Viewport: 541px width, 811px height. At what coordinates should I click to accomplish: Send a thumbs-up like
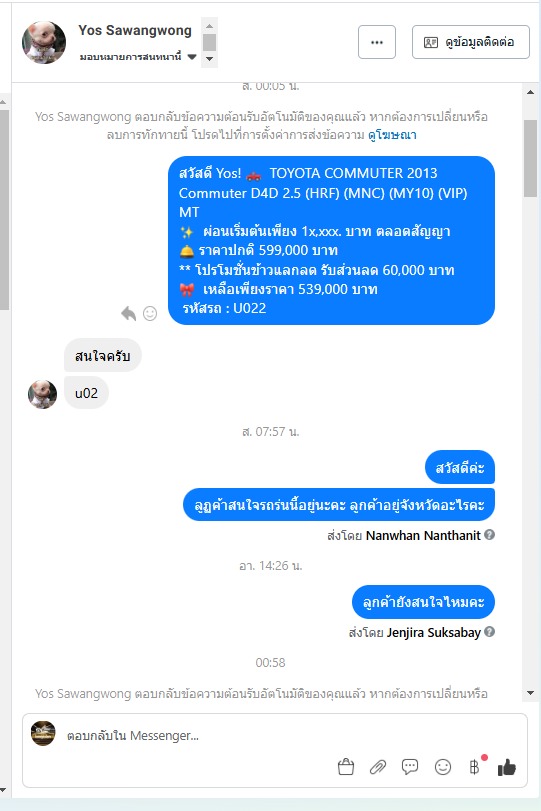coord(507,767)
